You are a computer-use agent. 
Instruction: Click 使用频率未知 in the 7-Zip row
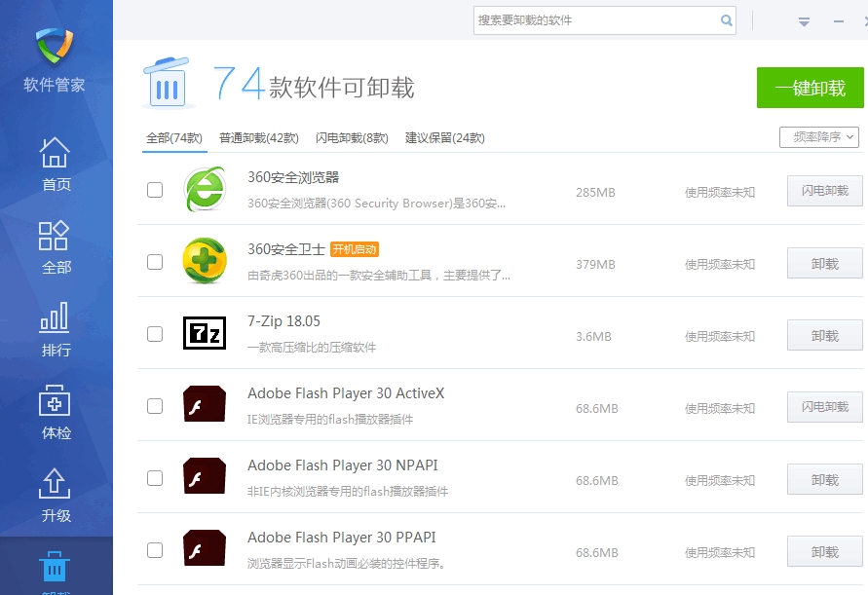[x=720, y=337]
